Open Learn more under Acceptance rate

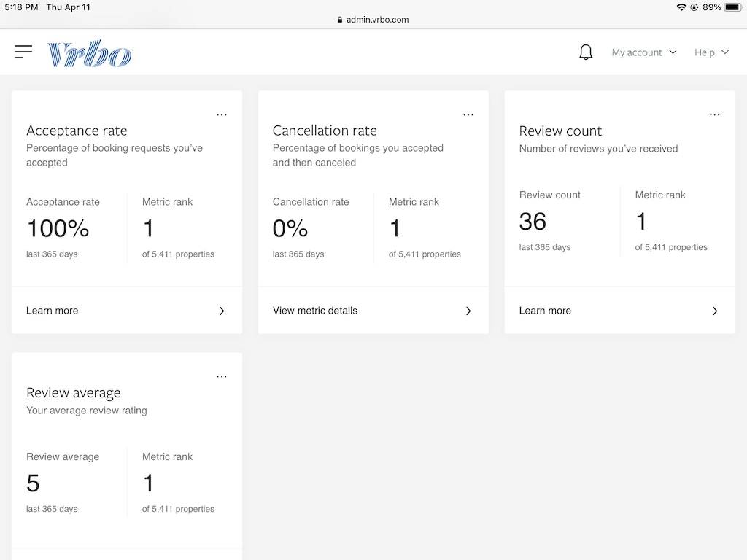[x=53, y=311]
